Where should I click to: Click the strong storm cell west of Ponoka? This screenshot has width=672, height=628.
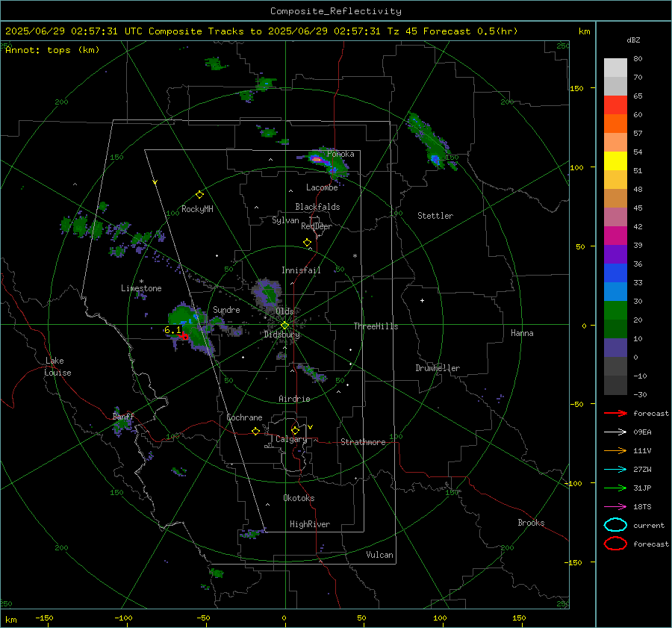[317, 159]
